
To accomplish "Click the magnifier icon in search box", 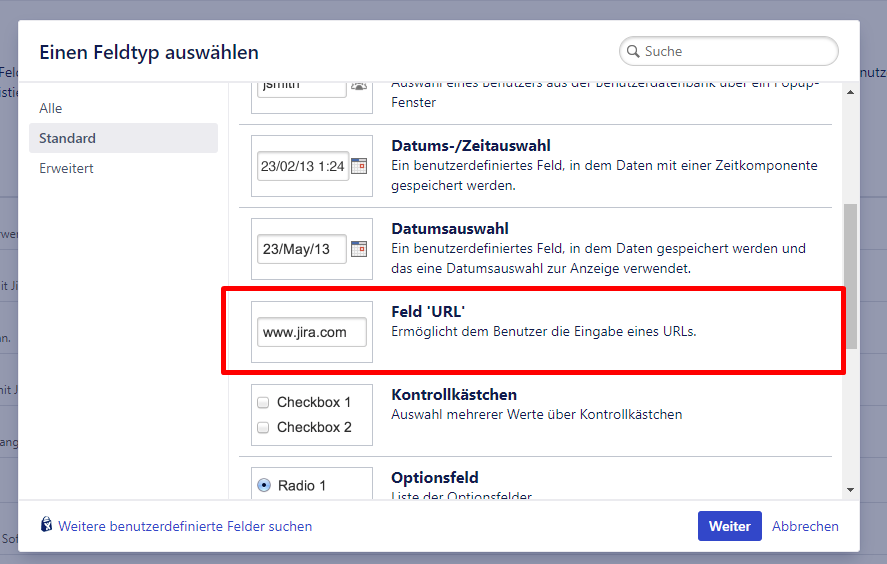I will point(633,51).
